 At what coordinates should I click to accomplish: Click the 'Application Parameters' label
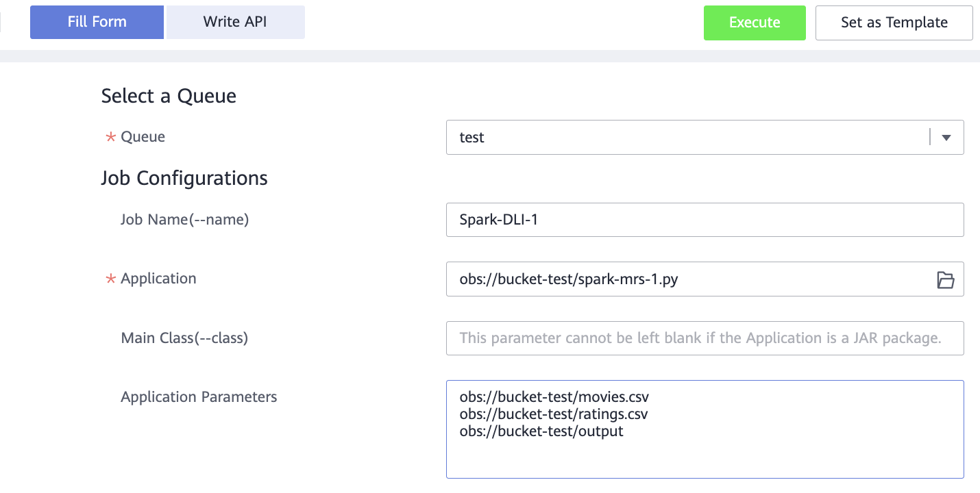click(x=199, y=397)
